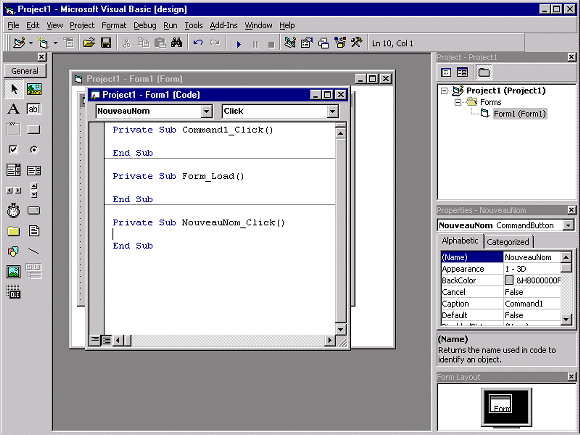Image resolution: width=580 pixels, height=435 pixels.
Task: Open the Format menu
Action: pyautogui.click(x=114, y=26)
